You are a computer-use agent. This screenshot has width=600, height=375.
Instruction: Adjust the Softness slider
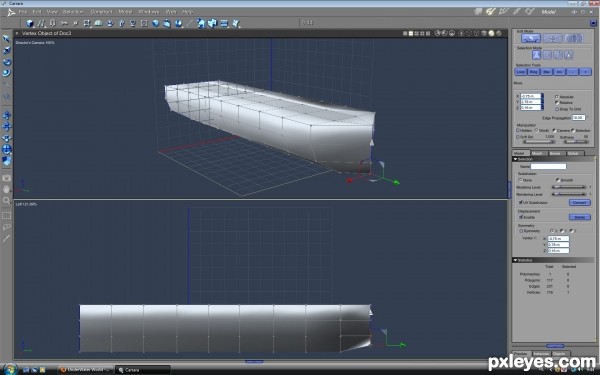click(576, 141)
